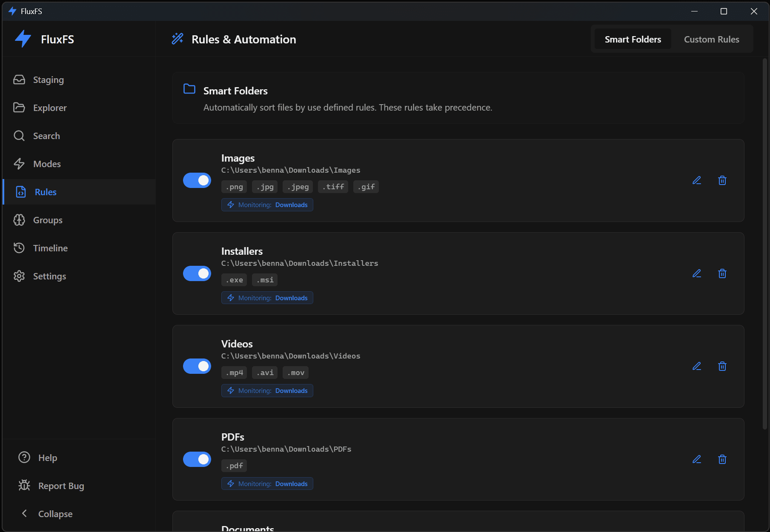Select the Smart Folders tab

click(633, 39)
